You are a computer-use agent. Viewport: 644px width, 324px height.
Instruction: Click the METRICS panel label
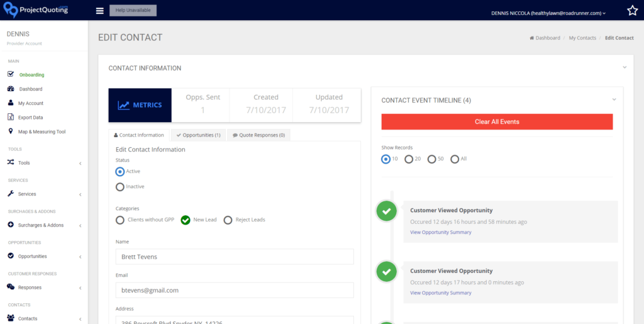coord(147,105)
